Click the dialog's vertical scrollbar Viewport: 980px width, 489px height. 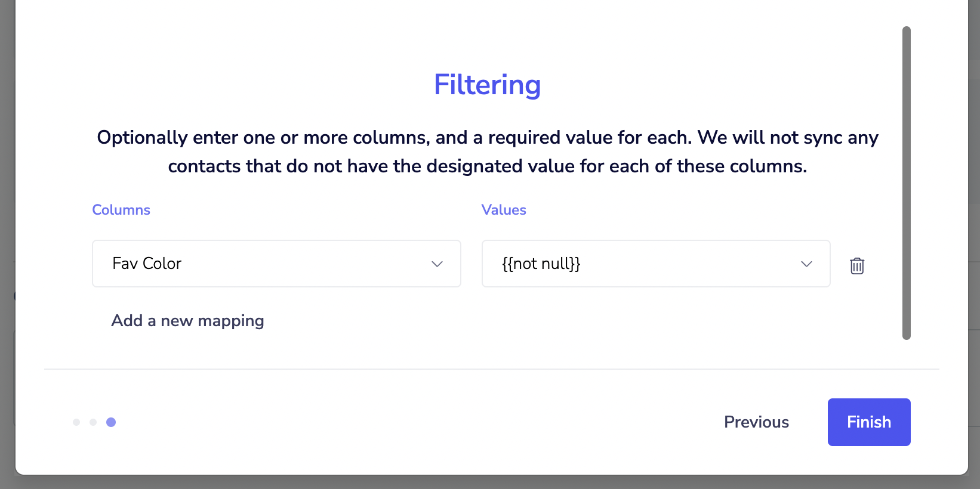click(x=907, y=183)
